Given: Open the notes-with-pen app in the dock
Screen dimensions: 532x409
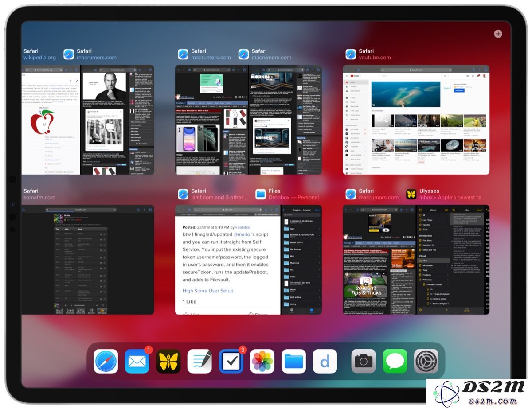Looking at the screenshot, I should coord(199,361).
